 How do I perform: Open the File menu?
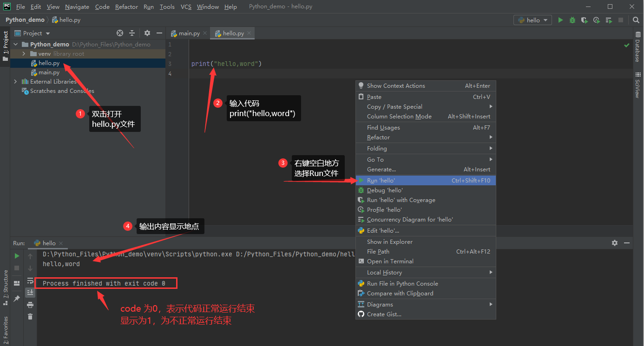[x=20, y=7]
